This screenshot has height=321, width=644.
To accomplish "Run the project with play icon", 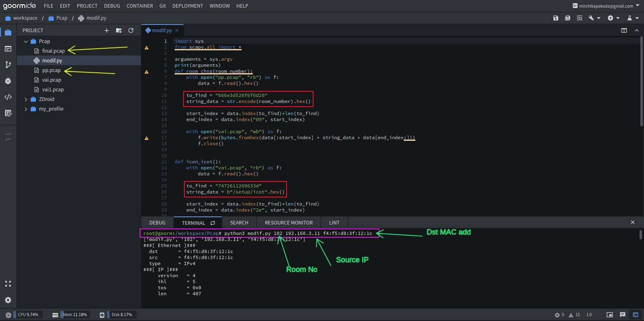I will pyautogui.click(x=611, y=18).
